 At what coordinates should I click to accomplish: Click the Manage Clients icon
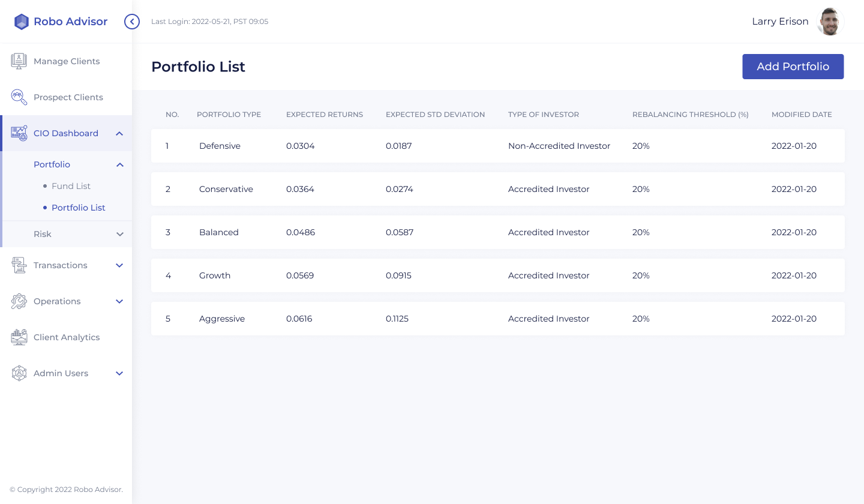click(19, 61)
